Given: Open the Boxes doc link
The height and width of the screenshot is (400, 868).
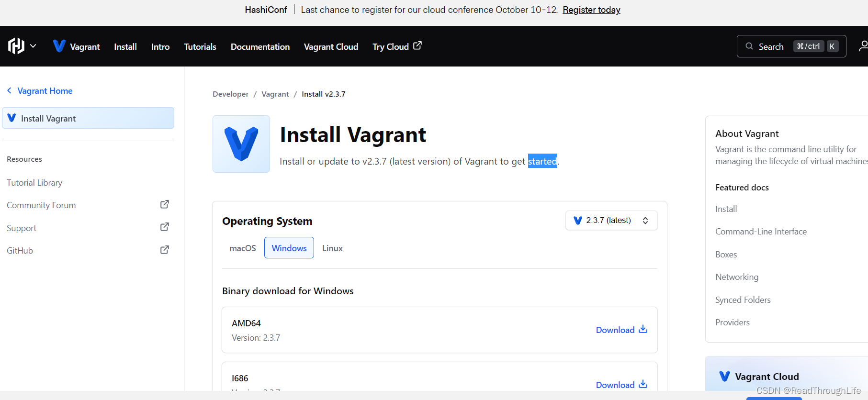Looking at the screenshot, I should 726,255.
